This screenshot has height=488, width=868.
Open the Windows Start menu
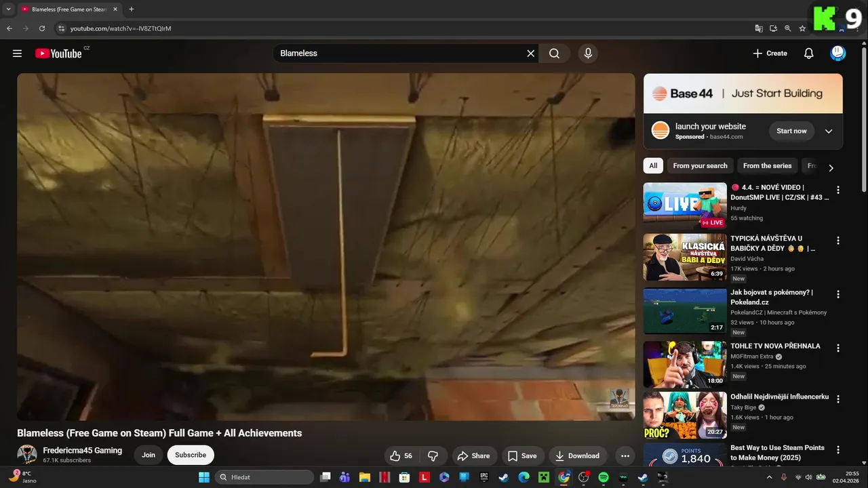coord(203,477)
